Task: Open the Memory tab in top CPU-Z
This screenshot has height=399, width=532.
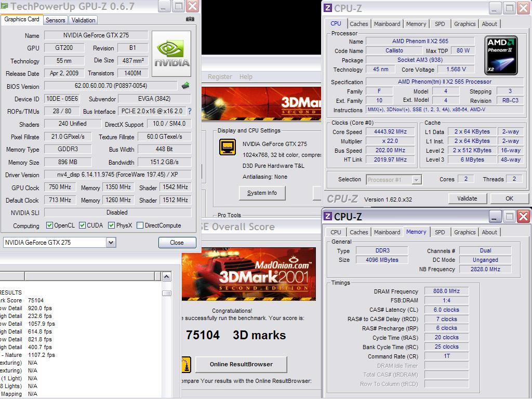Action: click(416, 24)
